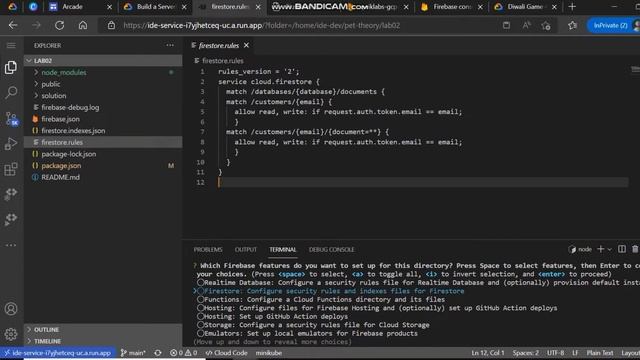Go back in browser

13,25
